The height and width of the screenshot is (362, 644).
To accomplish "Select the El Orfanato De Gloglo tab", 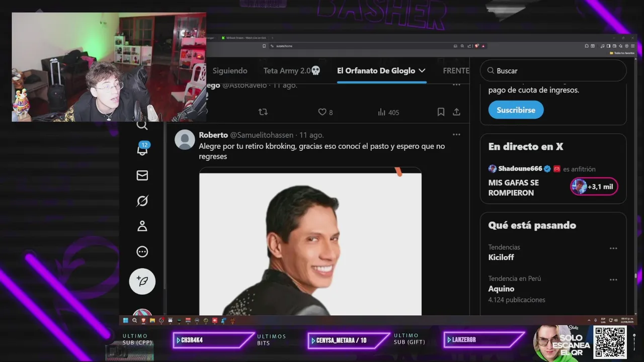I will [x=381, y=71].
